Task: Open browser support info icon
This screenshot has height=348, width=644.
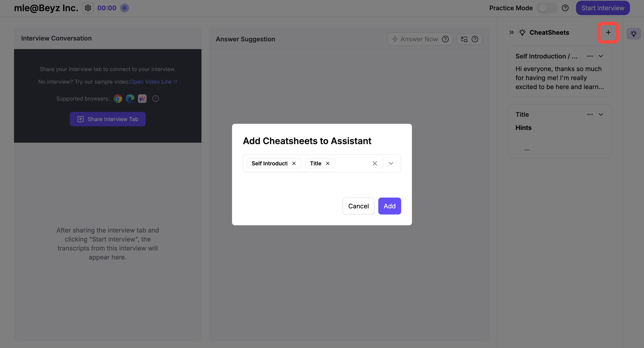Action: [x=155, y=99]
